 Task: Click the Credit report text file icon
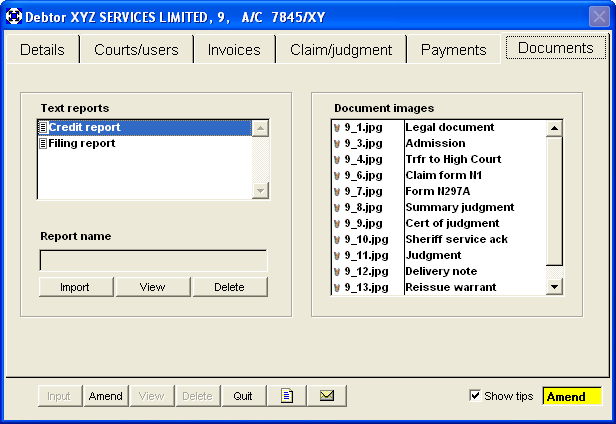tap(43, 128)
